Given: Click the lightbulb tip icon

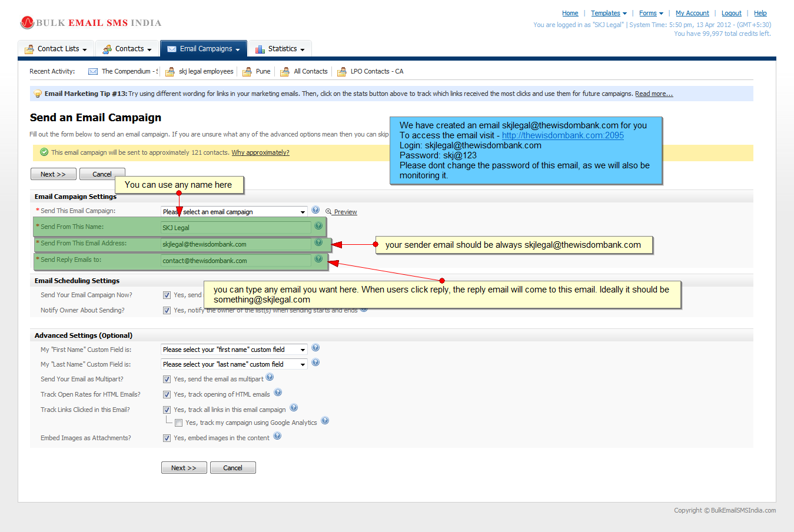Looking at the screenshot, I should [38, 94].
